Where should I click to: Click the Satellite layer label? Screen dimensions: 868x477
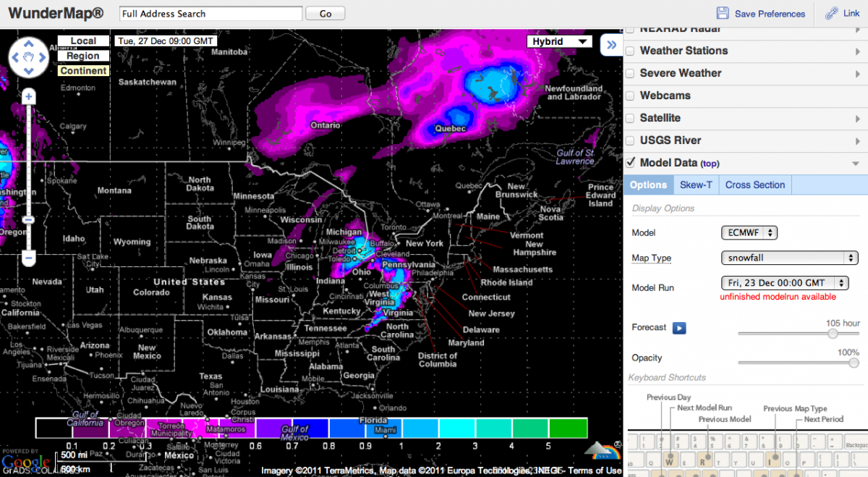tap(660, 118)
